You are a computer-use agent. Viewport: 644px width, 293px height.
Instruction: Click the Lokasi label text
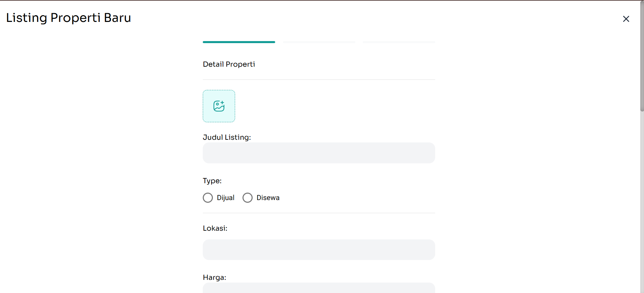point(215,228)
